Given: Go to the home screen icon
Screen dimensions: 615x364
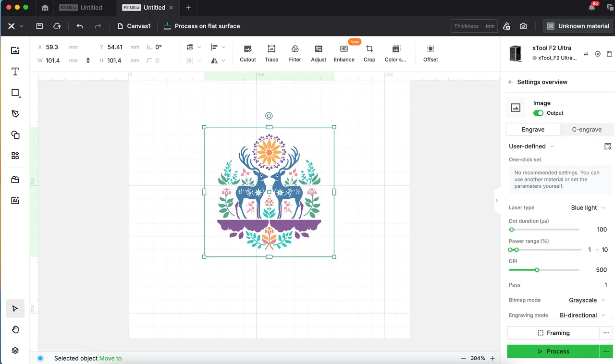Looking at the screenshot, I should click(45, 8).
